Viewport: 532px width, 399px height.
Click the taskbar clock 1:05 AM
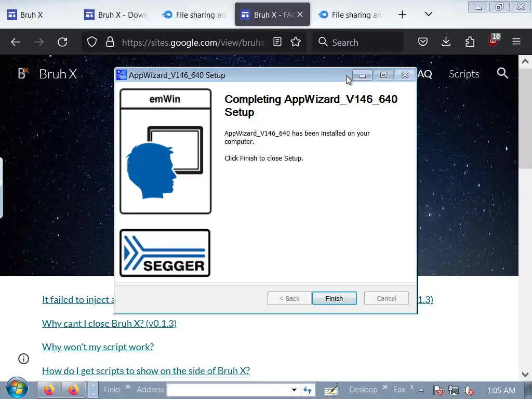coord(501,391)
